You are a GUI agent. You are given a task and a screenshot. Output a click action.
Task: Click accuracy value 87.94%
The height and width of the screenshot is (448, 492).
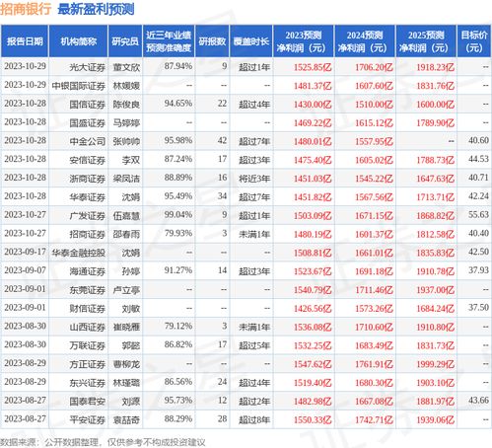click(x=178, y=66)
